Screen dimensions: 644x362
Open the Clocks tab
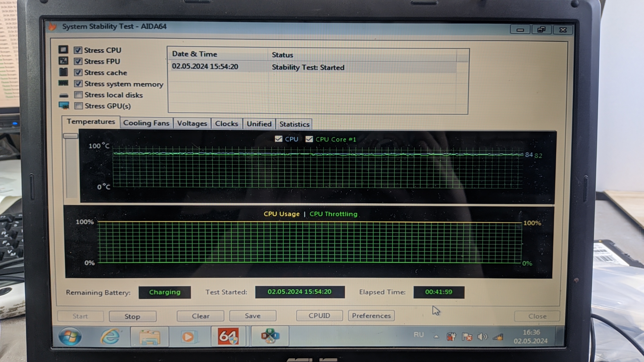(226, 124)
